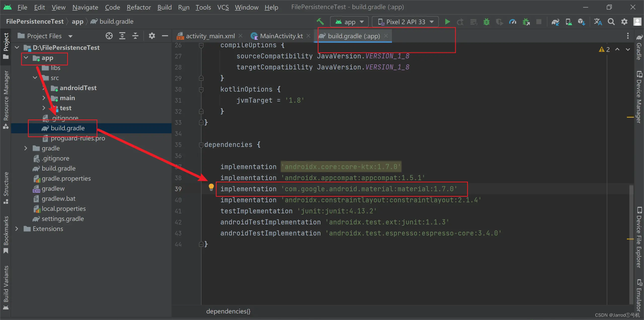Expand the Extensions node
This screenshot has height=320, width=644.
17,229
